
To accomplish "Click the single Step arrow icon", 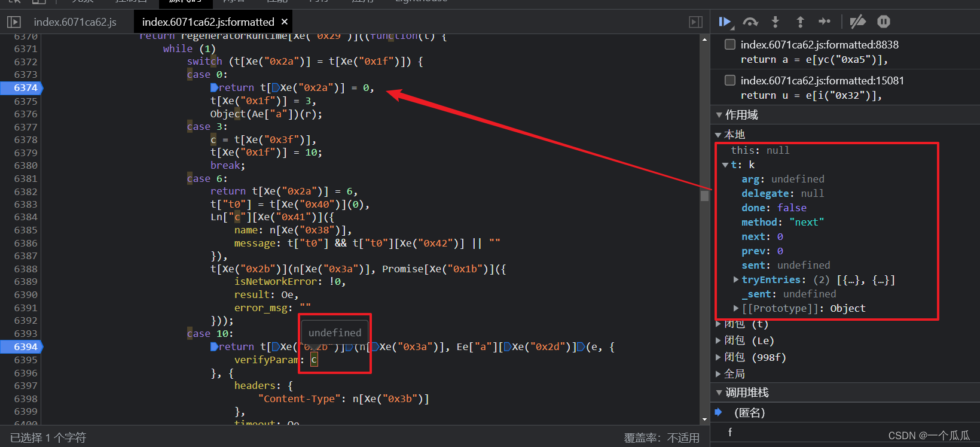I will (825, 22).
